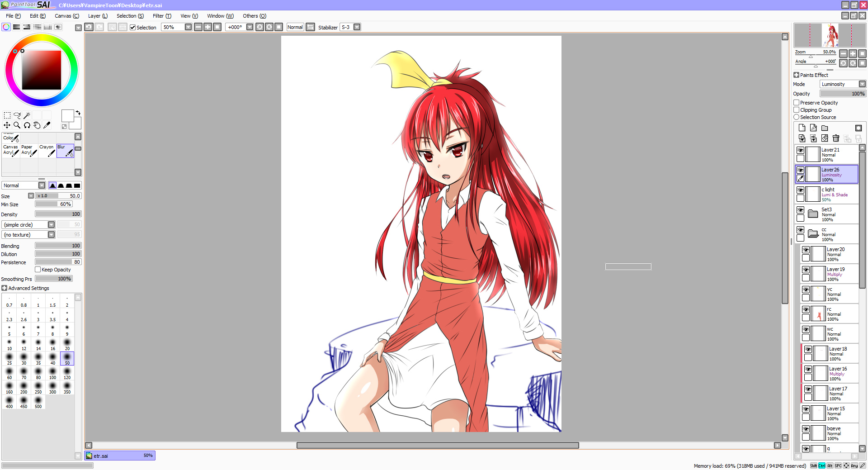Enable Keep Opacity checkbox

pyautogui.click(x=38, y=270)
